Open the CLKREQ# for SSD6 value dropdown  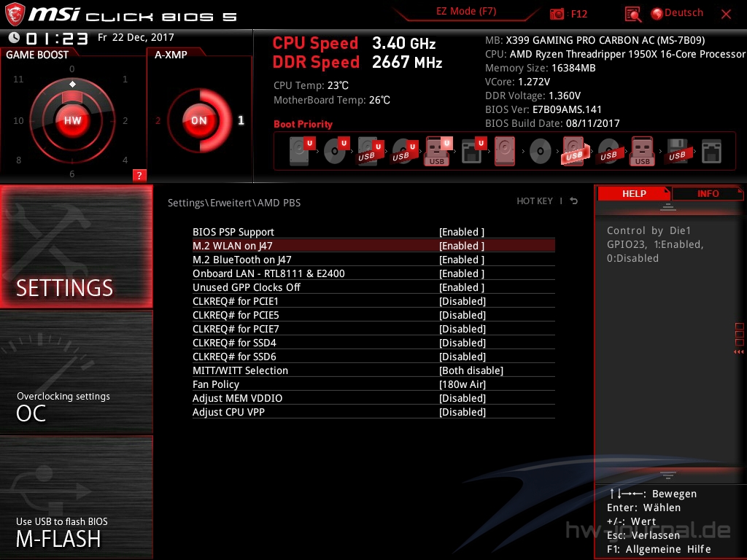click(x=462, y=357)
